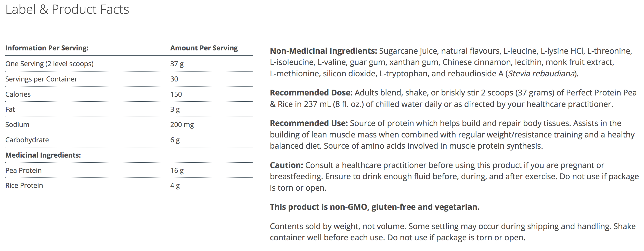Select the Pea Protein row label
This screenshot has width=644, height=251.
coord(23,171)
